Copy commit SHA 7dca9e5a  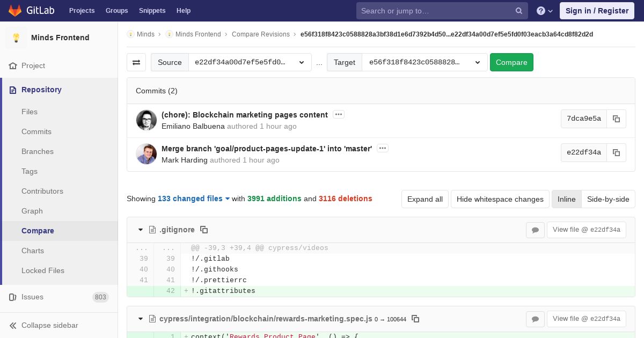(x=616, y=119)
